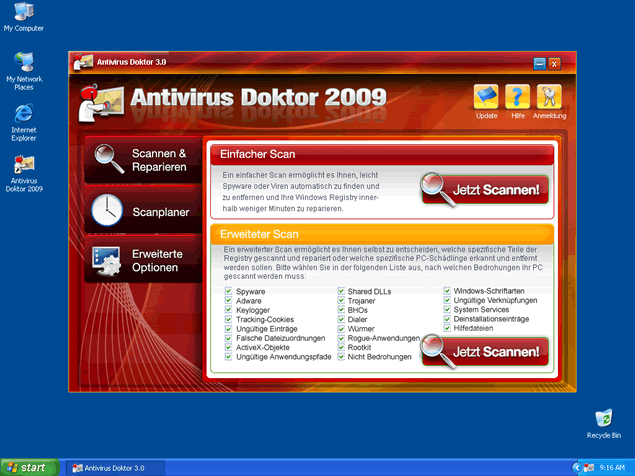Toggle the Keylogger checkbox
The width and height of the screenshot is (635, 476).
tap(229, 310)
